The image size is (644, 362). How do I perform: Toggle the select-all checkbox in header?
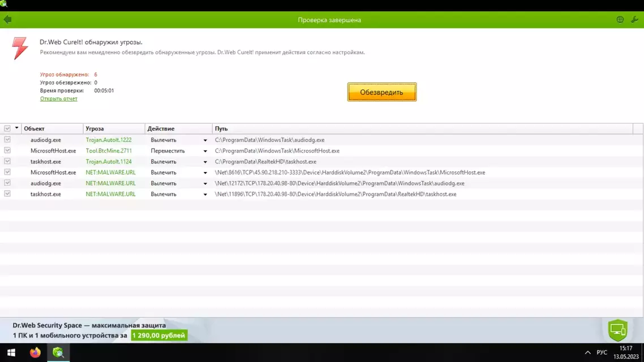point(7,128)
